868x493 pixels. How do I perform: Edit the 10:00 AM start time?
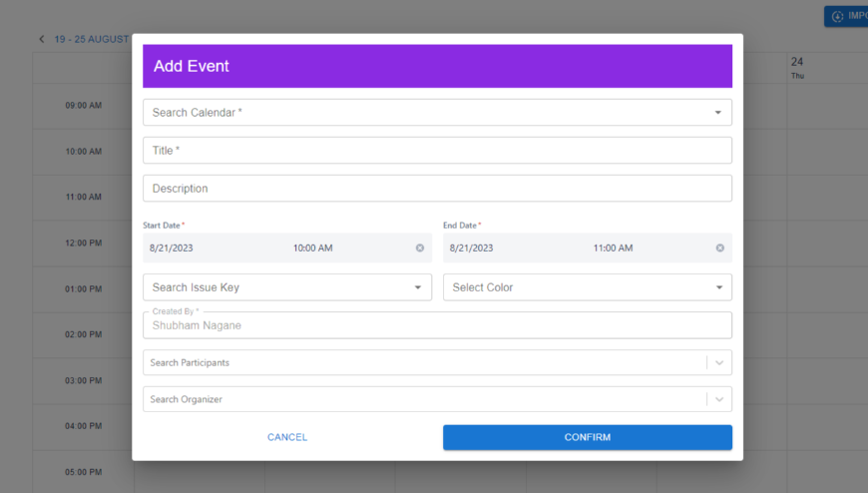tap(313, 247)
